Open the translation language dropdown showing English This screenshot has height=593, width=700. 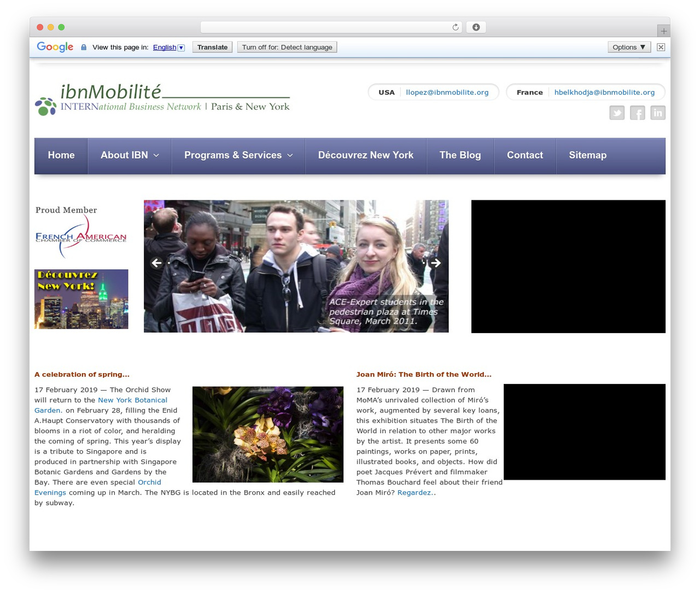pos(169,48)
